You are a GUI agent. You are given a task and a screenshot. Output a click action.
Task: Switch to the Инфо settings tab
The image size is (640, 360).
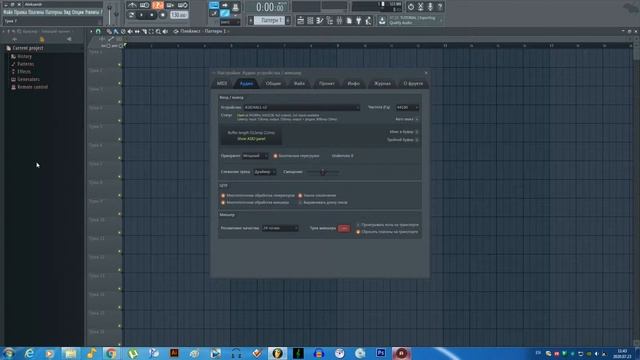point(353,83)
